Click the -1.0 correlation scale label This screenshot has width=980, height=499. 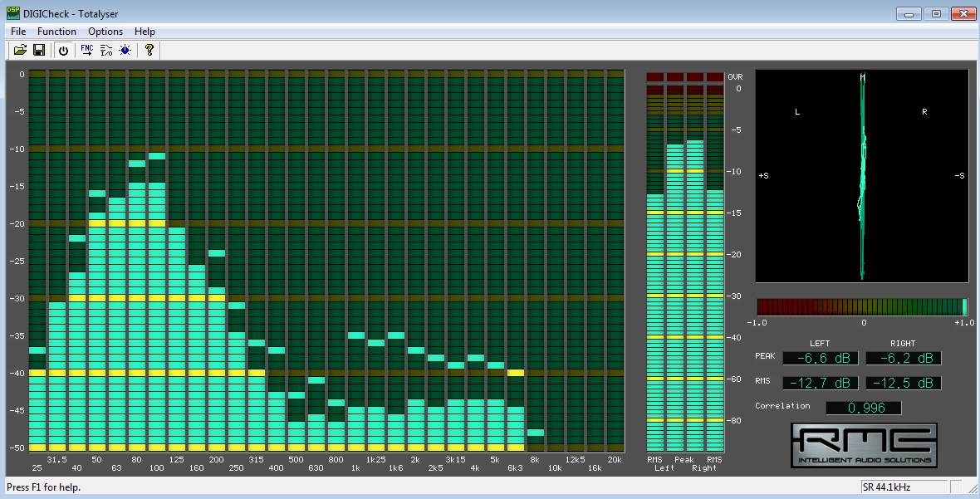click(x=757, y=323)
